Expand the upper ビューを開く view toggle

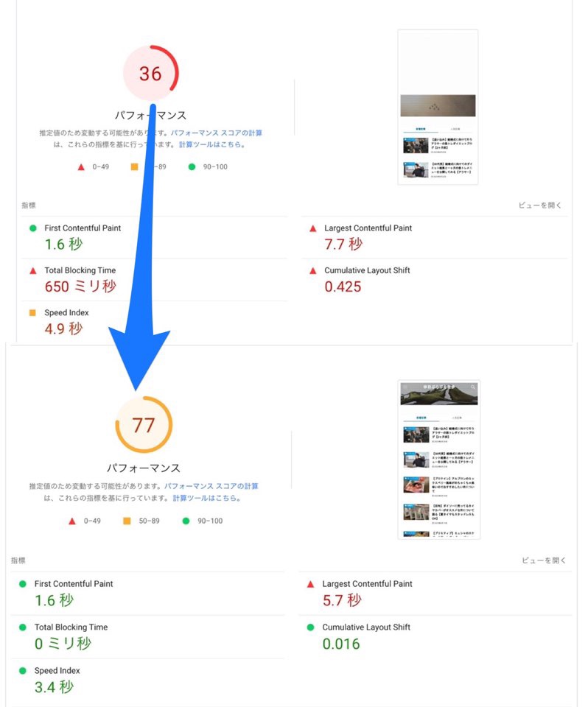tap(540, 205)
